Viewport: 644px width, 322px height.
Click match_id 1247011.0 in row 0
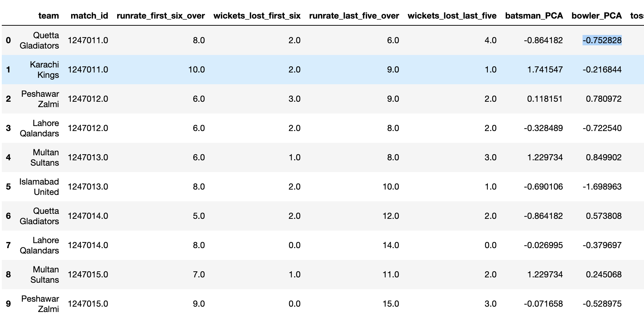click(88, 40)
